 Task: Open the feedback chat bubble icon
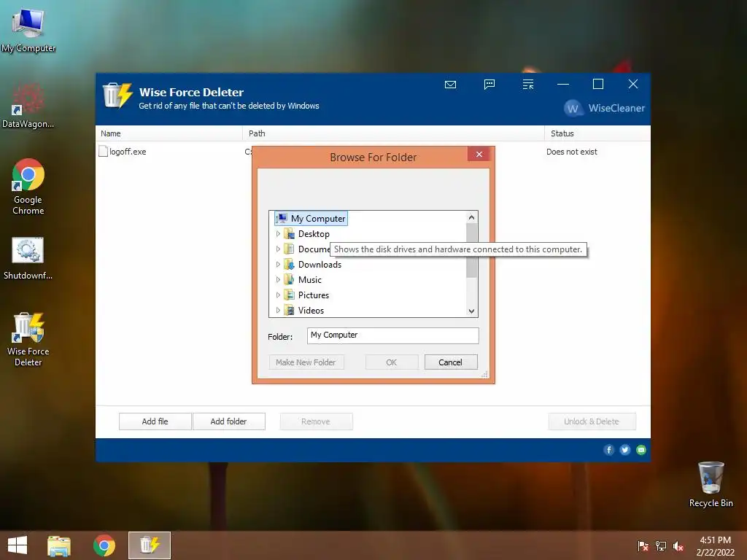tap(489, 85)
